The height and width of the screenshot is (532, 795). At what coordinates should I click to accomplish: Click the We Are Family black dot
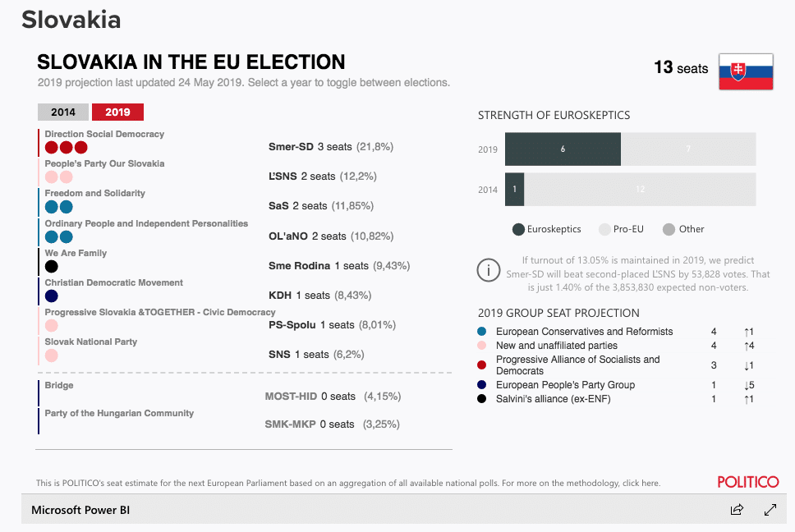tap(51, 267)
